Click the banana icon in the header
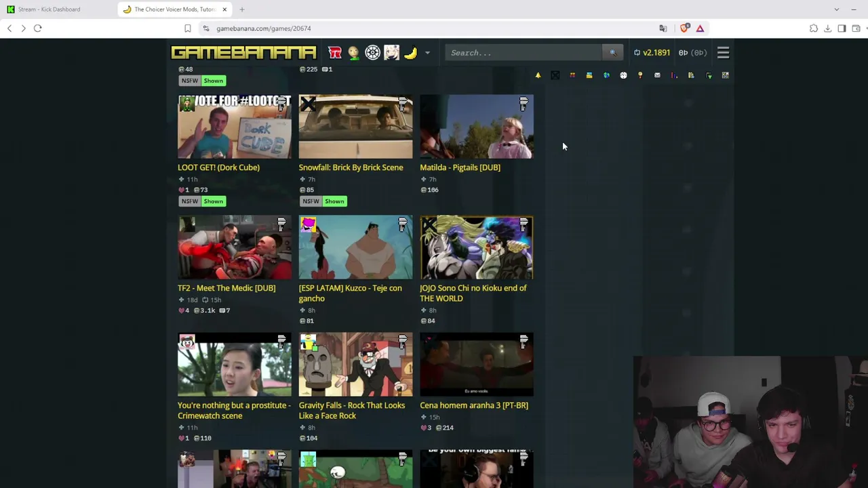 click(410, 52)
